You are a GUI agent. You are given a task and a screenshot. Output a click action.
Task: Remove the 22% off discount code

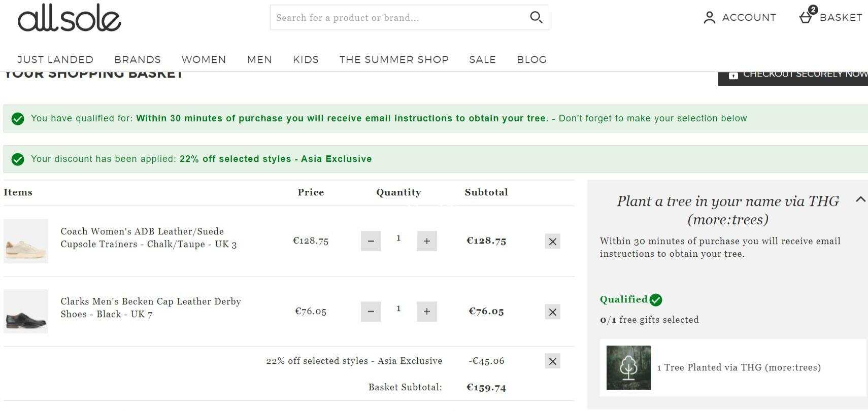553,361
